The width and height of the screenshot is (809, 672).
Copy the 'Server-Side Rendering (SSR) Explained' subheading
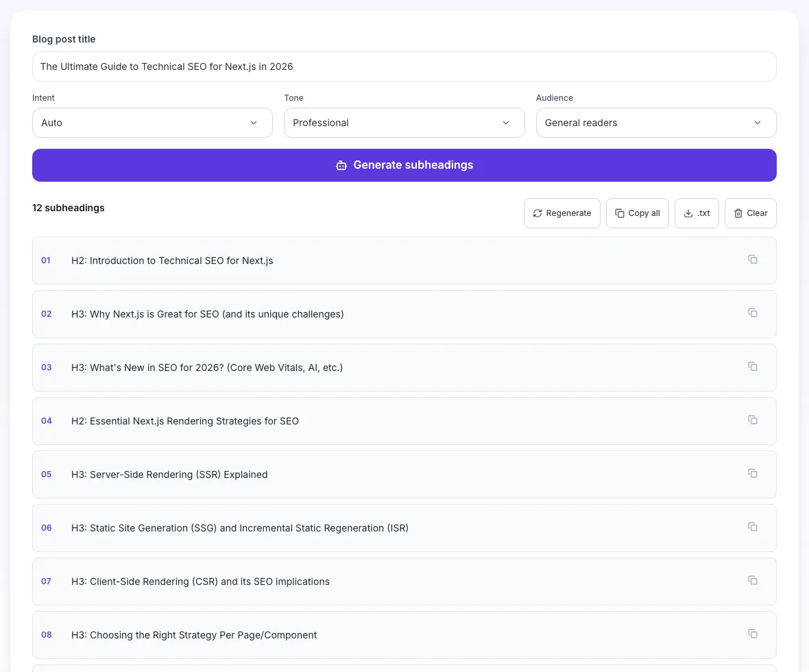coord(753,473)
